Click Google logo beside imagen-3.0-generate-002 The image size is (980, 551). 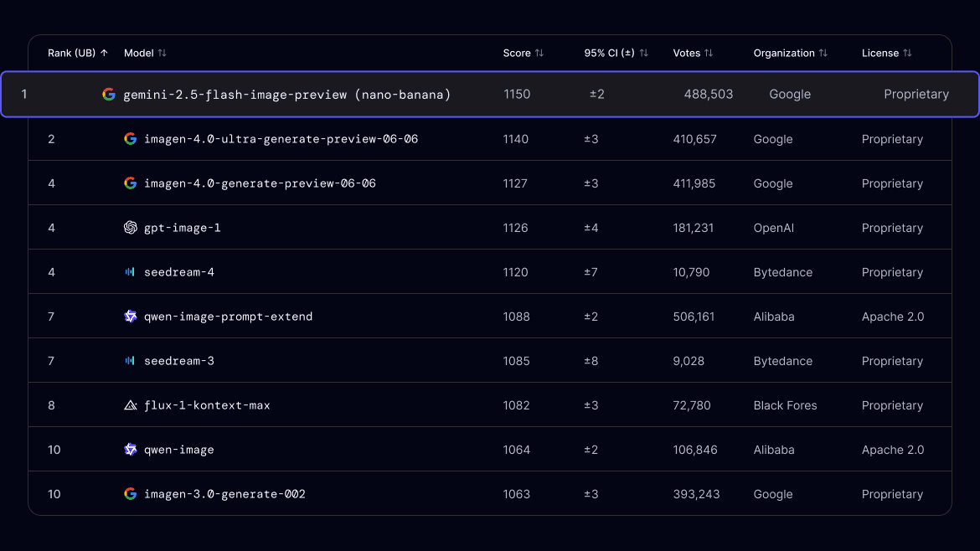[131, 494]
